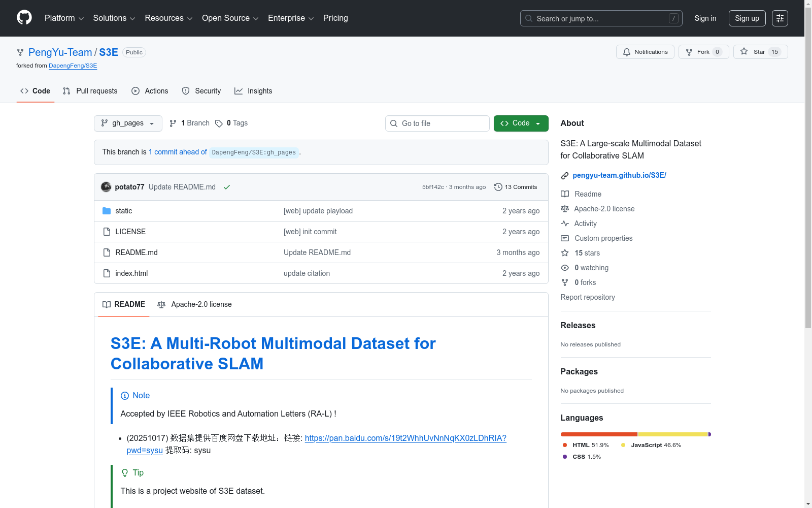Open the 5bf142c commit hash

click(x=433, y=187)
